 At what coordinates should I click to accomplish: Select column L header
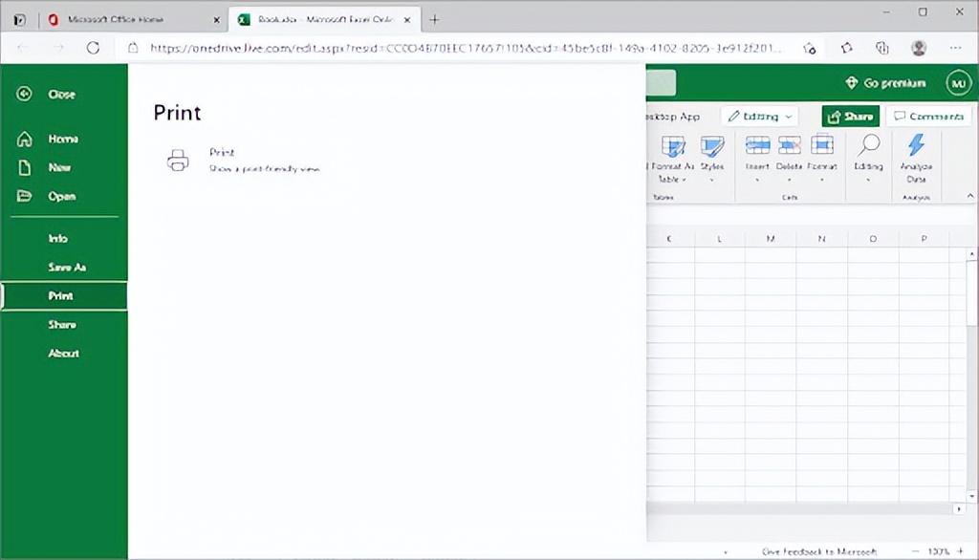pos(719,239)
